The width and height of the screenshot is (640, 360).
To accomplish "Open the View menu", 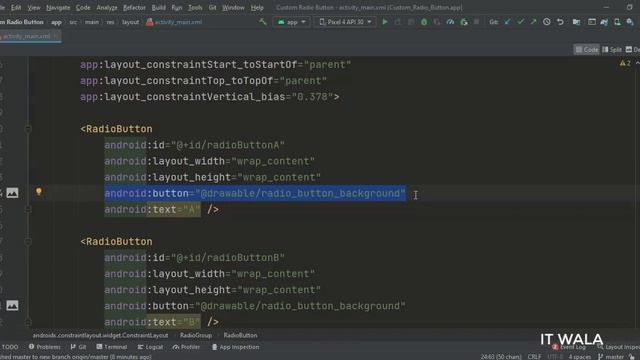I will (x=34, y=7).
